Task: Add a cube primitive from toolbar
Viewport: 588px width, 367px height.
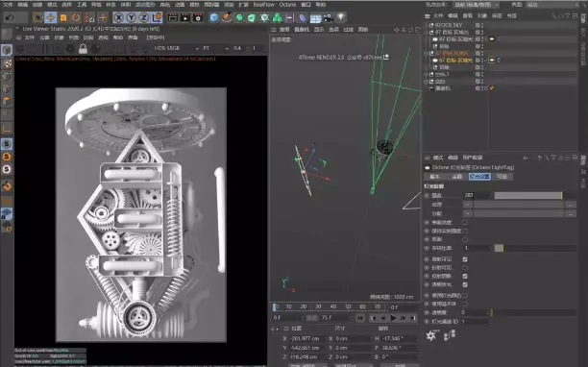Action: point(213,17)
